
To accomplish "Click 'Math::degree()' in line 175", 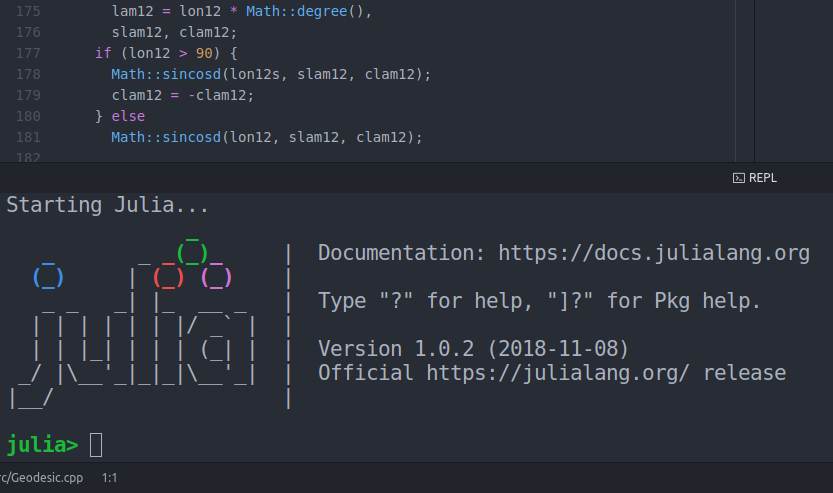I will [x=304, y=11].
